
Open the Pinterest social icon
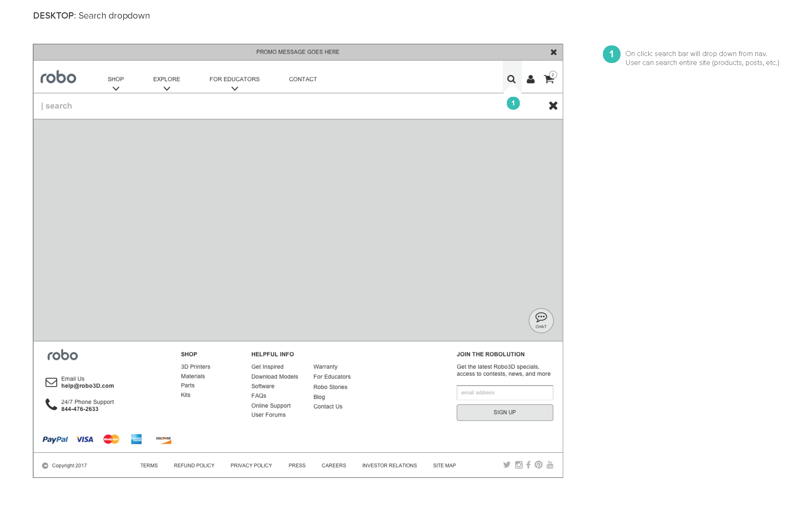point(539,465)
